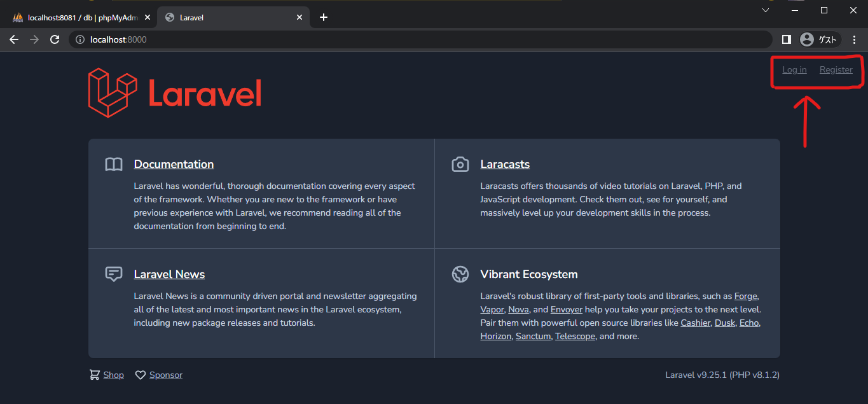Open the Laravel News heading link
The width and height of the screenshot is (868, 404).
coord(169,274)
